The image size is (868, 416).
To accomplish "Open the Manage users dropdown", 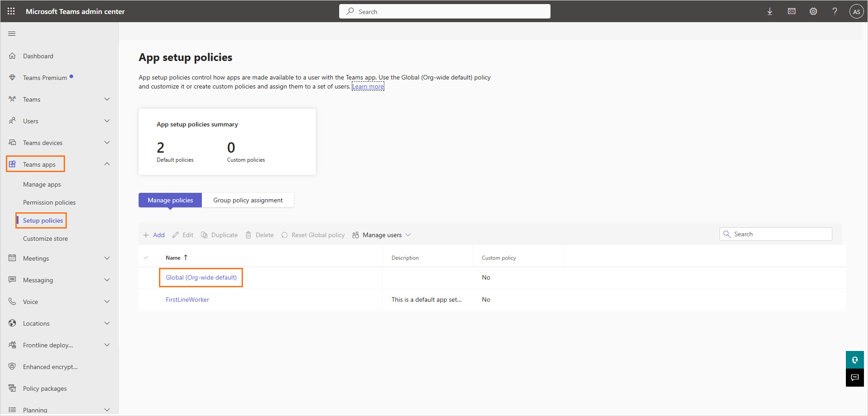I will (x=382, y=235).
